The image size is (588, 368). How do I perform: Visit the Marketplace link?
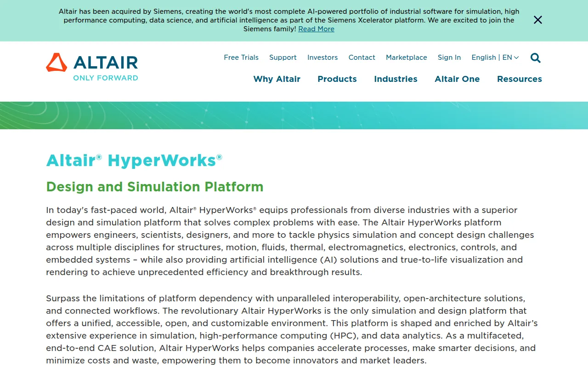407,57
